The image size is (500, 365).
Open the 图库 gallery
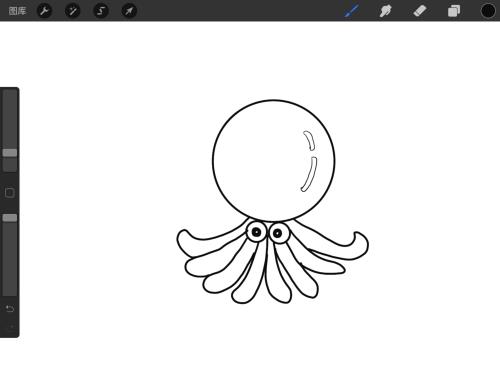click(17, 11)
